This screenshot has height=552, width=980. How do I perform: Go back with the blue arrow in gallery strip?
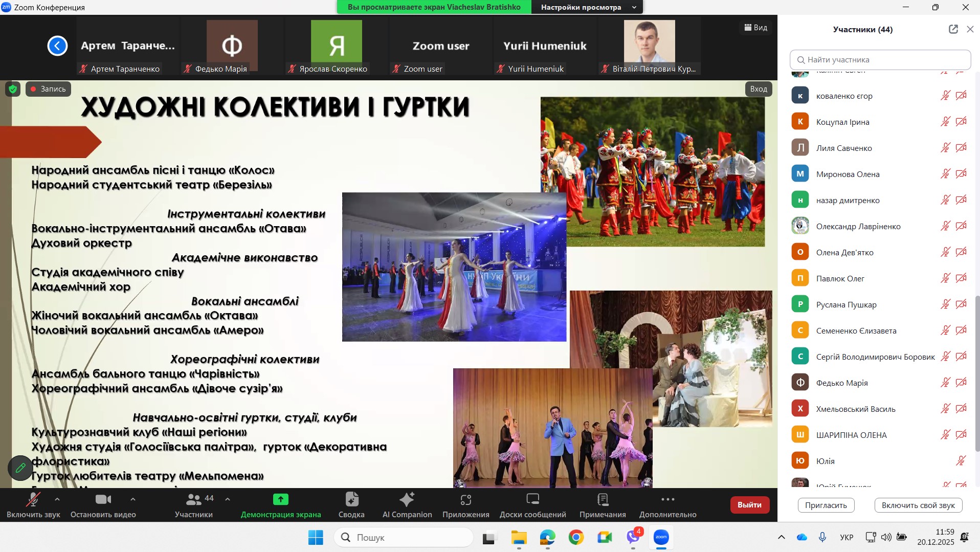pyautogui.click(x=57, y=46)
